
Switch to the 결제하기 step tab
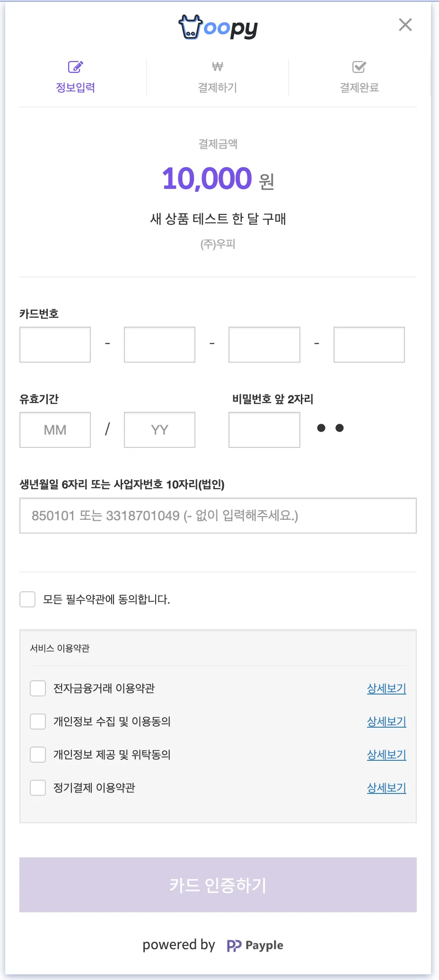pyautogui.click(x=218, y=87)
